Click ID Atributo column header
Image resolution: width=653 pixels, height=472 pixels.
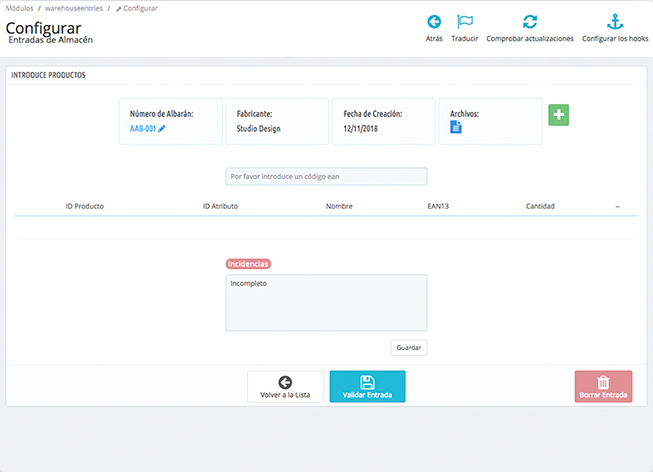pos(220,206)
